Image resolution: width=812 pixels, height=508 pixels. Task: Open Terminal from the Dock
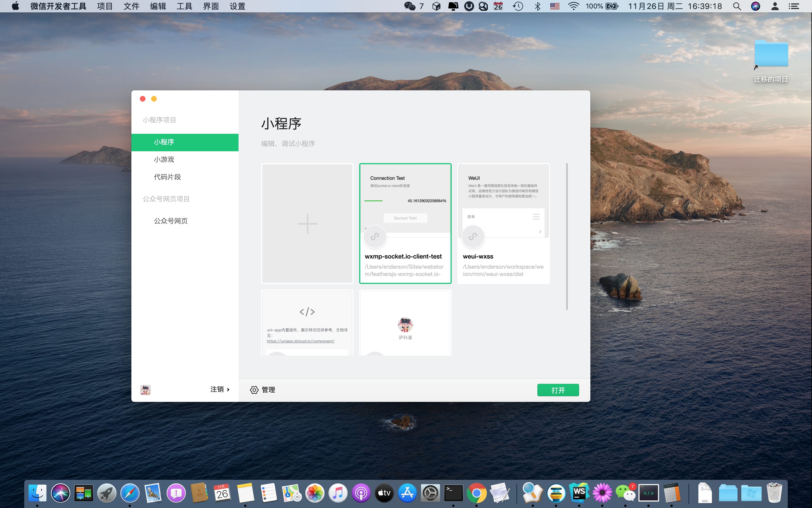click(453, 493)
